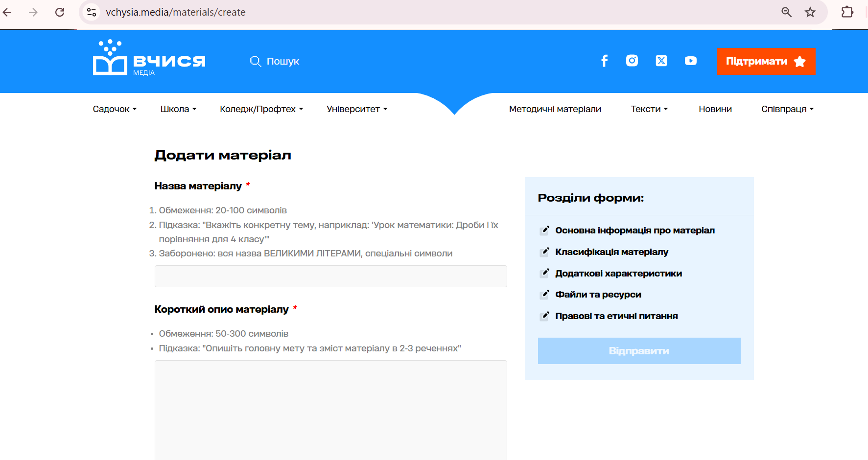Reload the page with the refresh icon
This screenshot has height=460, width=868.
[x=60, y=12]
